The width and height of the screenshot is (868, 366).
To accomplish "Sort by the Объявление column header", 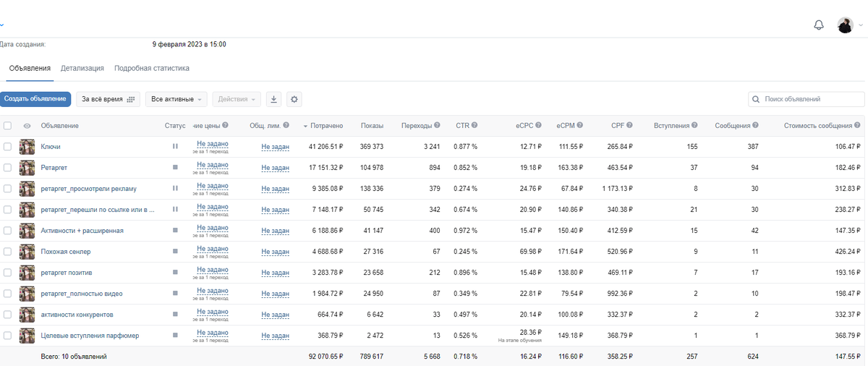I will [x=60, y=126].
